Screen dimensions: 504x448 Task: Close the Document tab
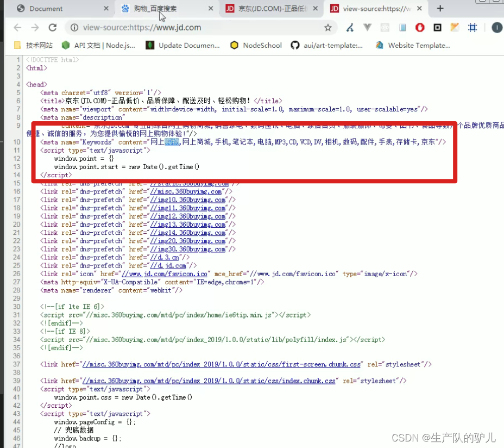(x=106, y=9)
